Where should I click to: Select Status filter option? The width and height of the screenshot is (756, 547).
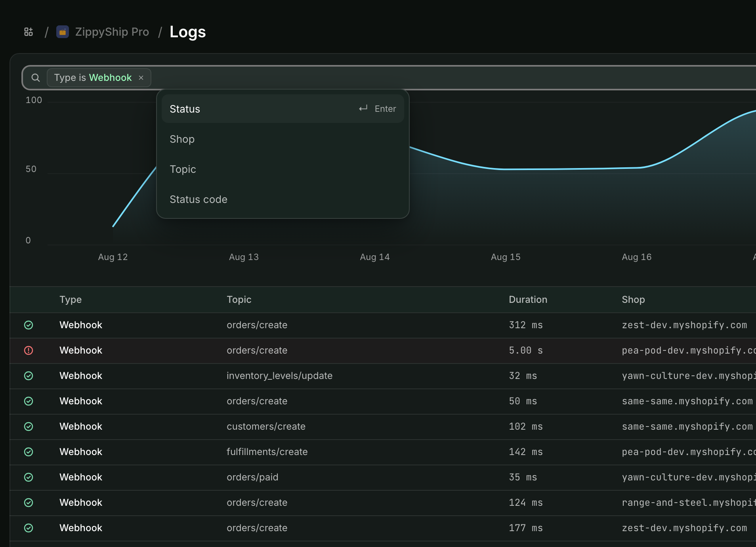click(283, 109)
